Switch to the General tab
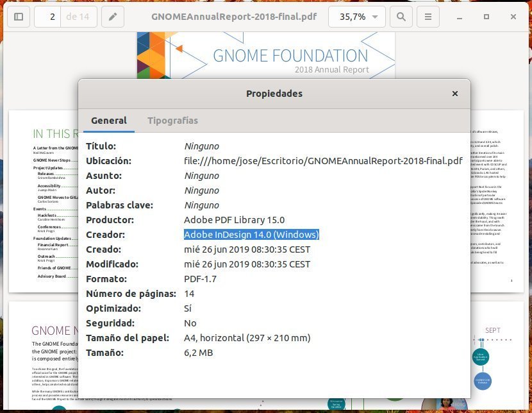 pos(109,121)
